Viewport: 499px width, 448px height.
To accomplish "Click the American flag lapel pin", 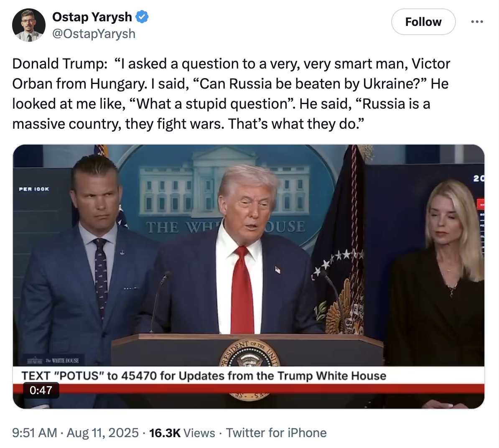I will [x=278, y=270].
